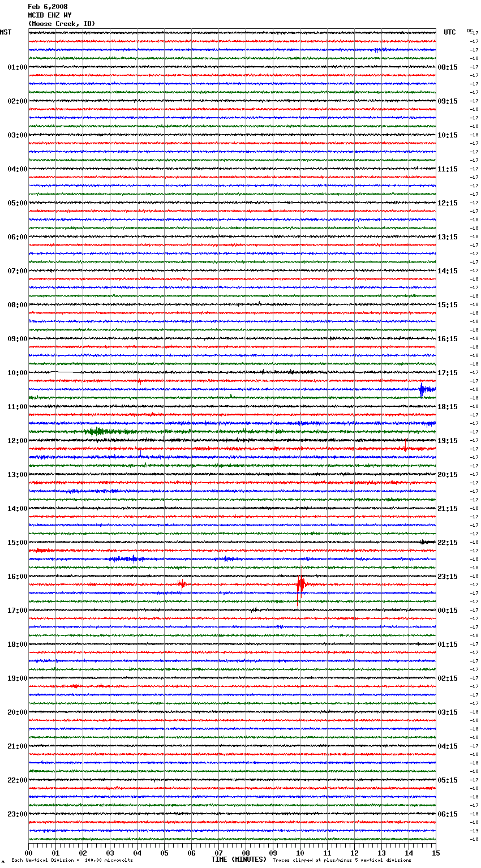This screenshot has height=868, width=481.
Task: Click the 12:00 MST time label
Action: click(x=18, y=441)
